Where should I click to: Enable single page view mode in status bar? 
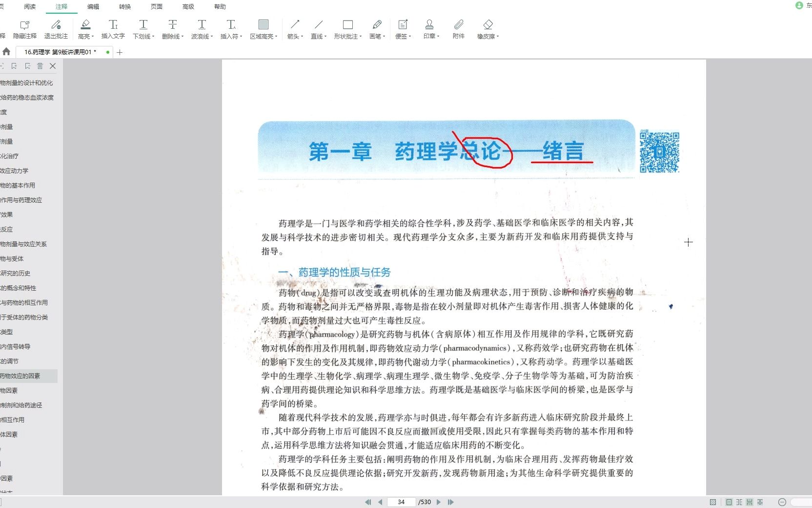click(x=729, y=502)
